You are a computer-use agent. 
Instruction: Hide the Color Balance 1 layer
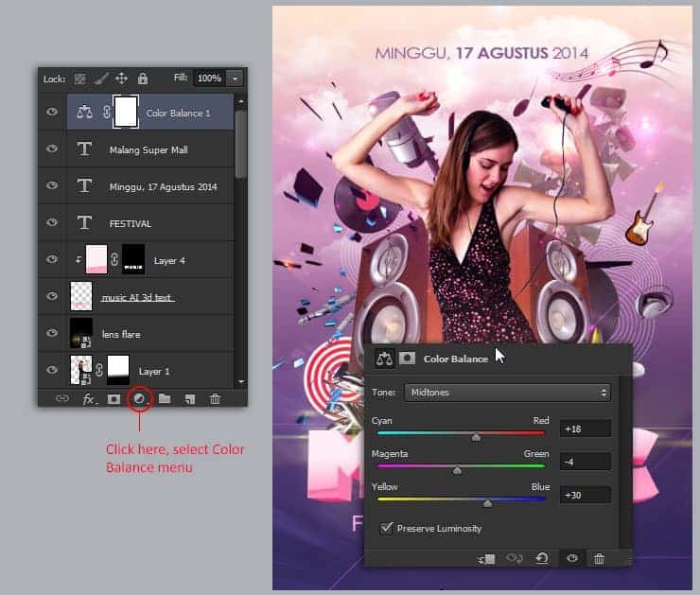point(52,111)
